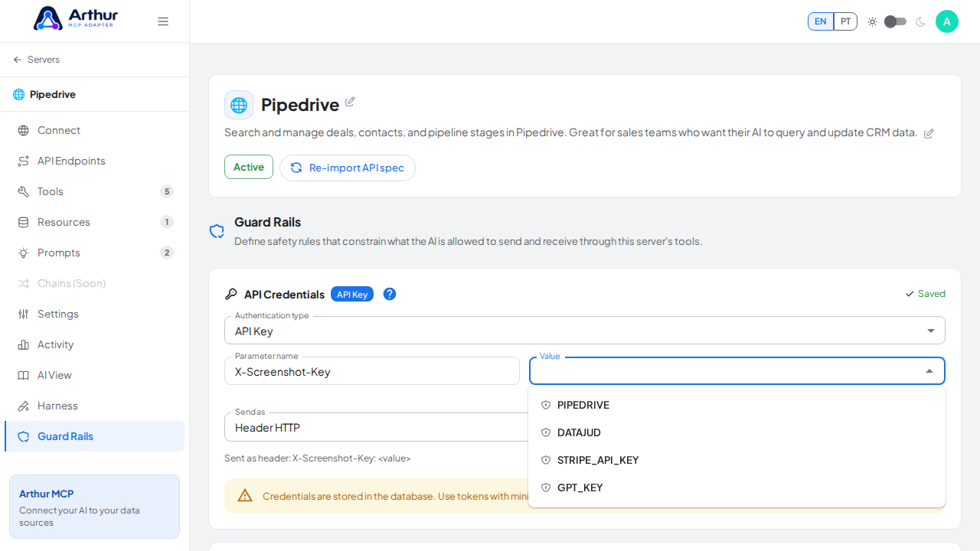Switch language to EN

coord(821,21)
